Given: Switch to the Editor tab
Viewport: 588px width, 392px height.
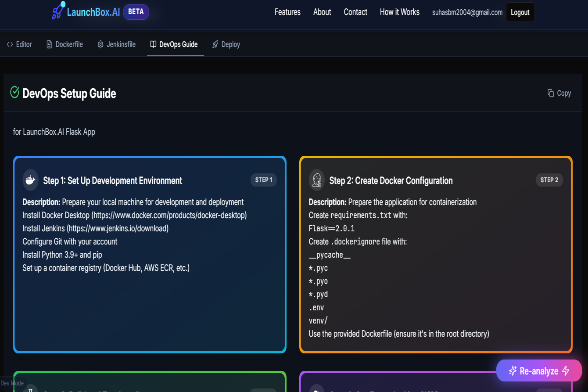Looking at the screenshot, I should (19, 44).
